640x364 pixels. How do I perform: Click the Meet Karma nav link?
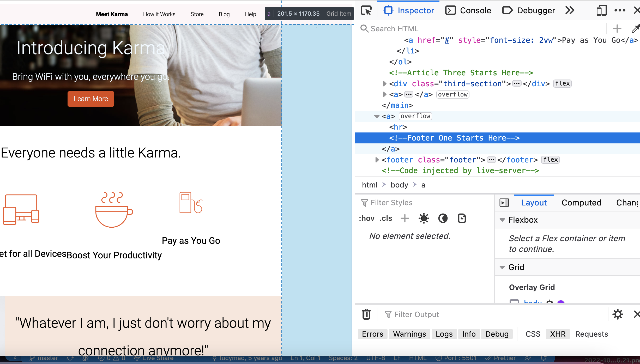[112, 14]
